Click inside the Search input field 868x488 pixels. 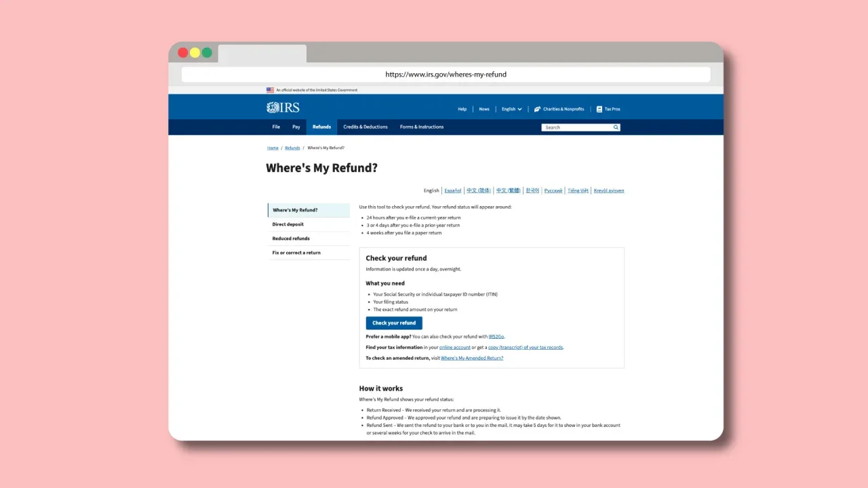point(576,127)
